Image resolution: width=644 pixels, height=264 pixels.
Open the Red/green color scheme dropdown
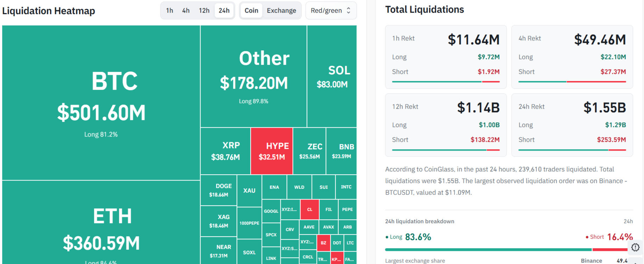(331, 11)
